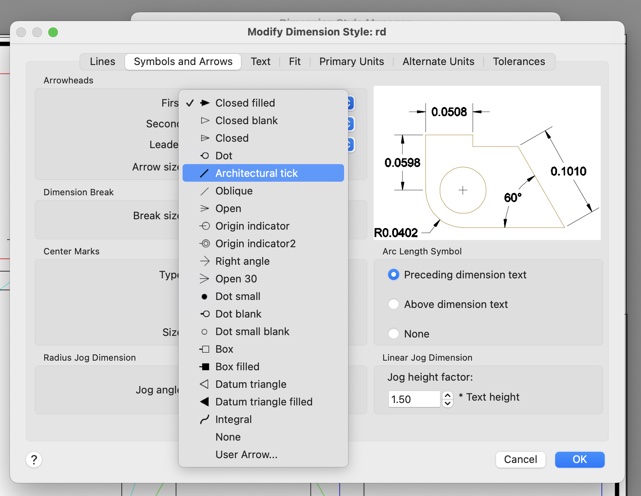Click the Right angle arrow icon

coord(204,261)
